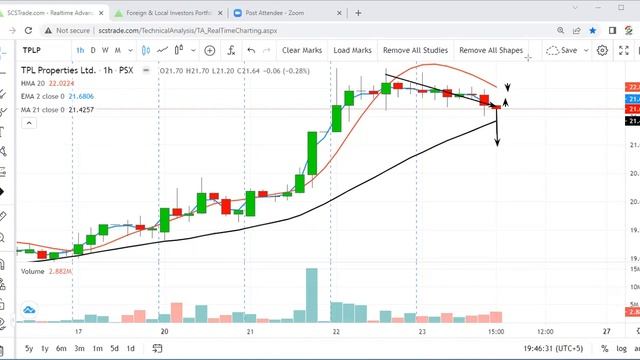Select the 5y date range
This screenshot has height=360, width=640.
point(29,349)
